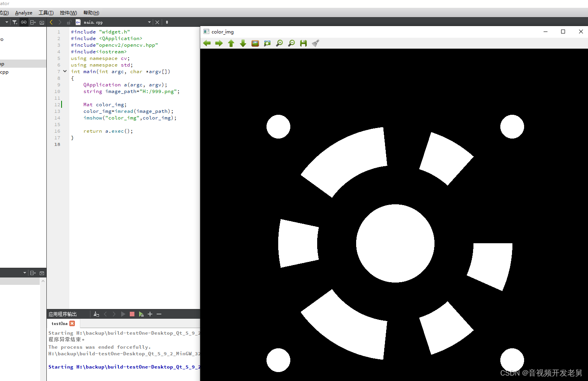Viewport: 588px width, 381px height.
Task: Open the 控件(W) menu
Action: coord(68,13)
